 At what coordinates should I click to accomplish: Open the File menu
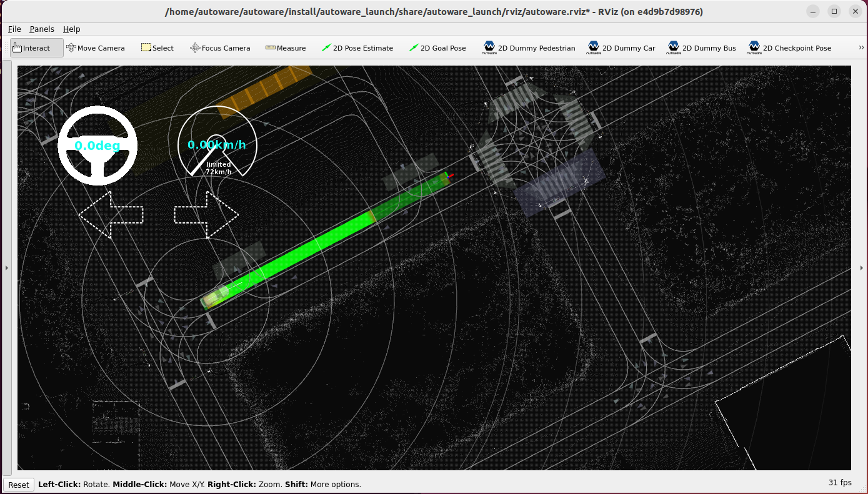14,29
